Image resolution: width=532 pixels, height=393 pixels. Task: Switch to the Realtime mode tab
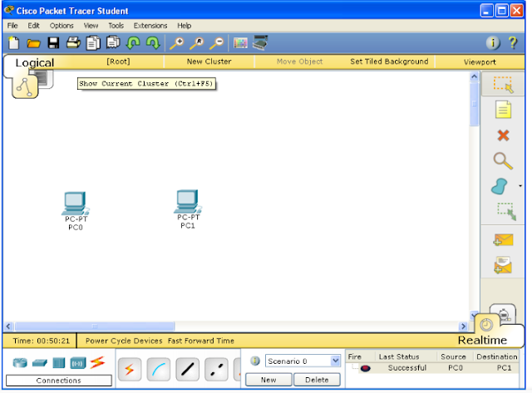482,340
